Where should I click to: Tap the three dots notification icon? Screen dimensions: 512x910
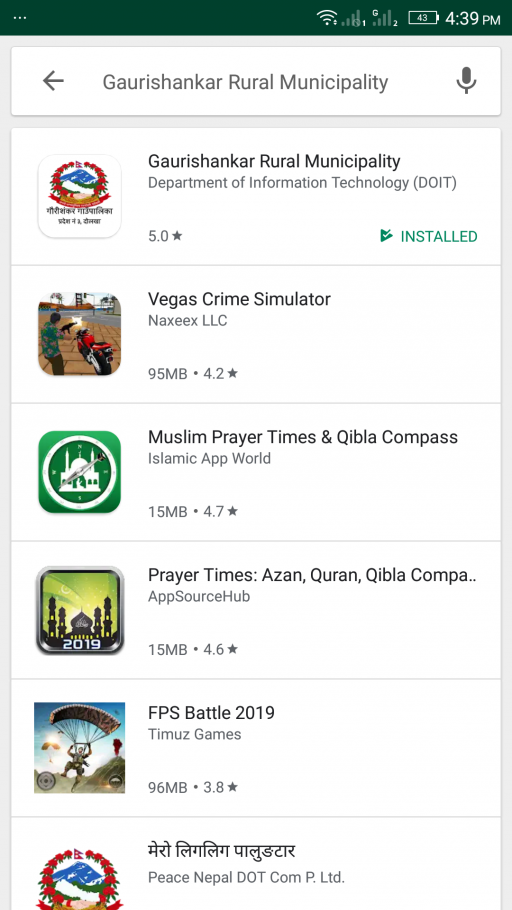click(x=20, y=18)
